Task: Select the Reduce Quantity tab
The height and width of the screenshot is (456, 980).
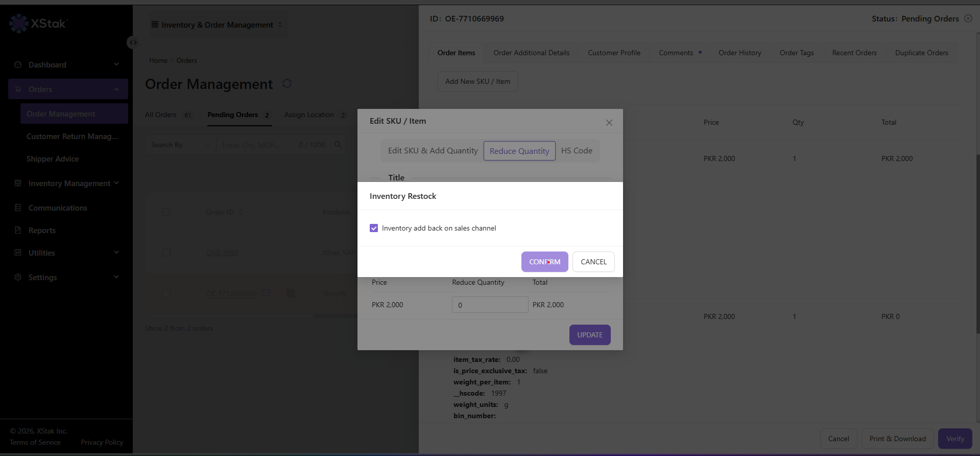Action: point(519,151)
